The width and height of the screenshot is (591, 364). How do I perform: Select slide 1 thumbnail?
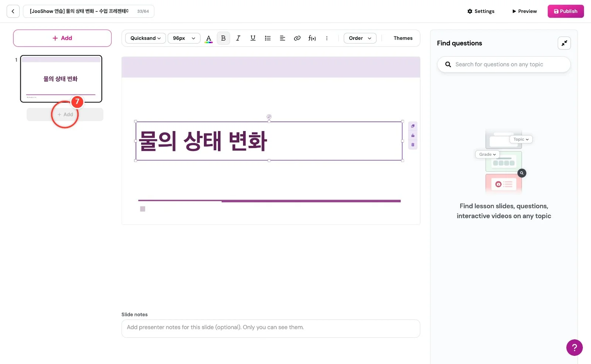(x=61, y=79)
